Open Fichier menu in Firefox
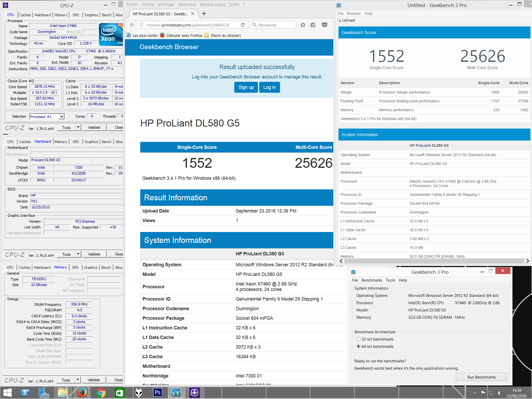The image size is (532, 399). (132, 4)
